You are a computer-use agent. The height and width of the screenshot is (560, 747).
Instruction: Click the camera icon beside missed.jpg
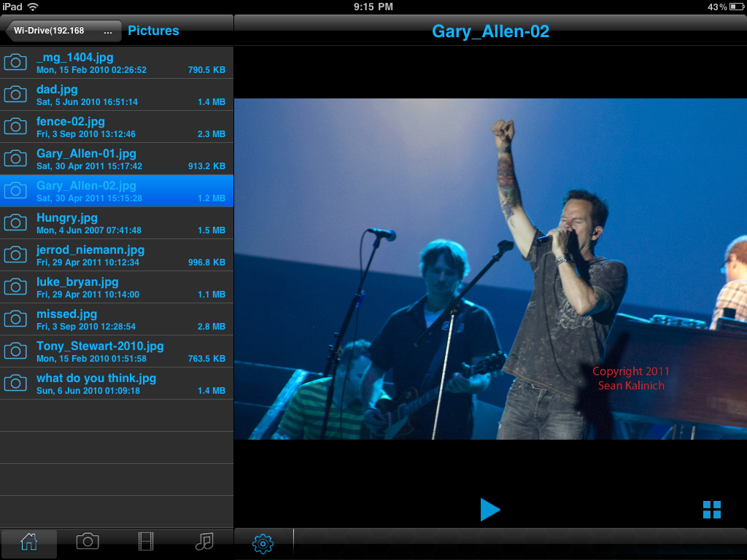tap(15, 319)
